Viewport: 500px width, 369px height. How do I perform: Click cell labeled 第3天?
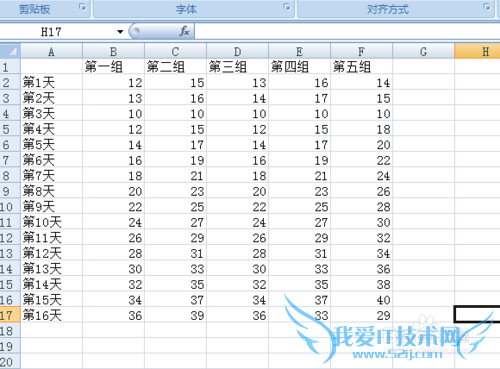(x=51, y=113)
